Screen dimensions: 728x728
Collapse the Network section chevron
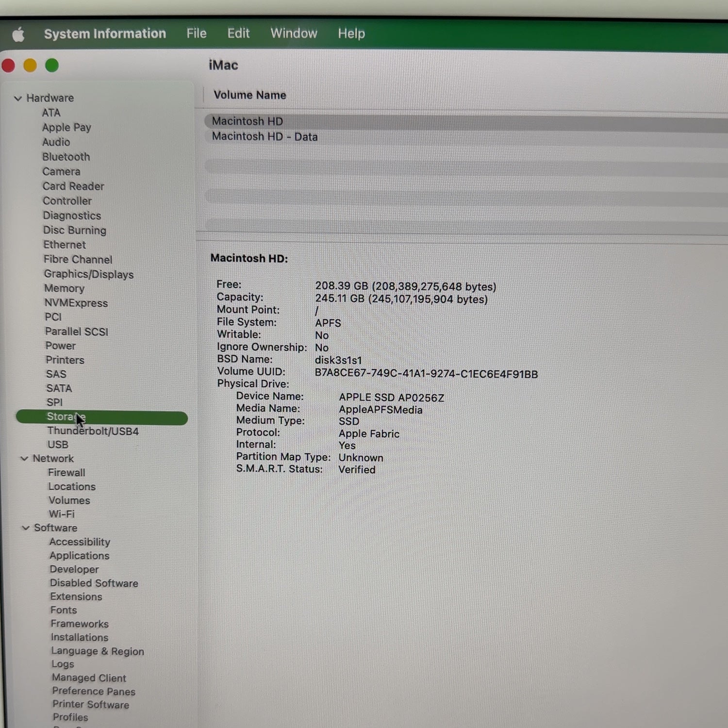(24, 459)
